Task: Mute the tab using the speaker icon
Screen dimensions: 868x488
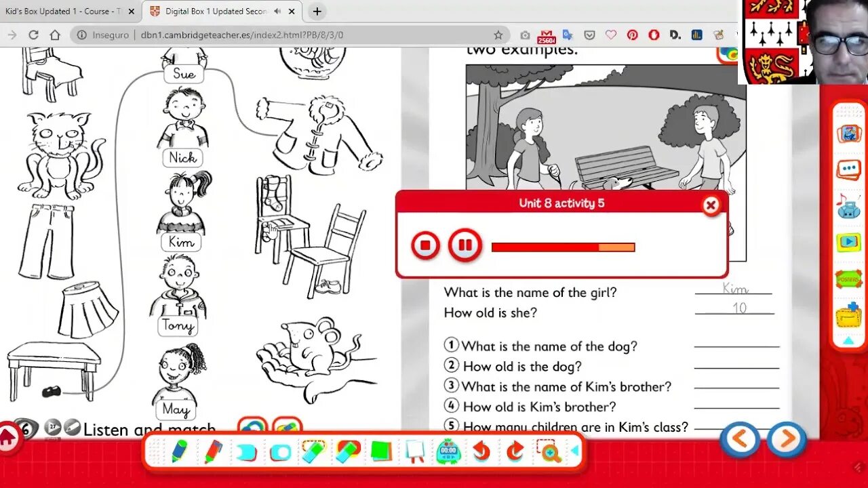Action: pos(277,12)
